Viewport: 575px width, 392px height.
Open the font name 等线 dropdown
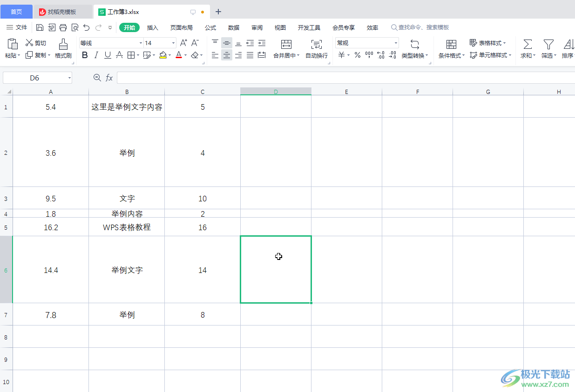(141, 43)
